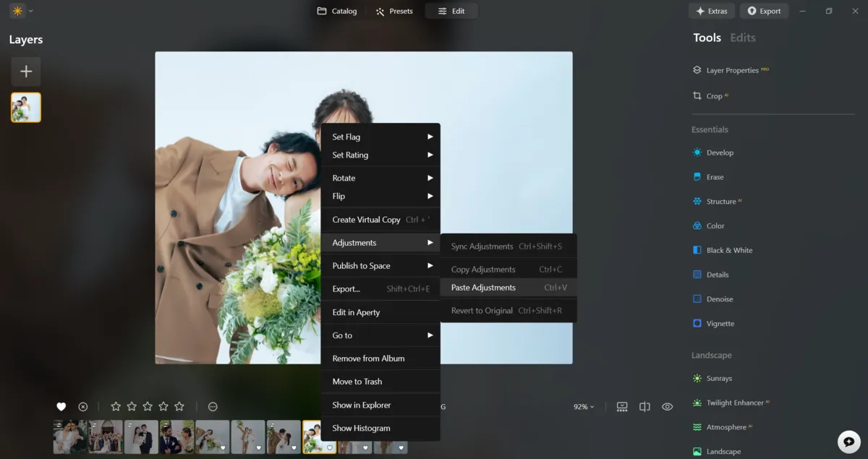Switch to the Catalog tab
The image size is (868, 459).
(336, 11)
